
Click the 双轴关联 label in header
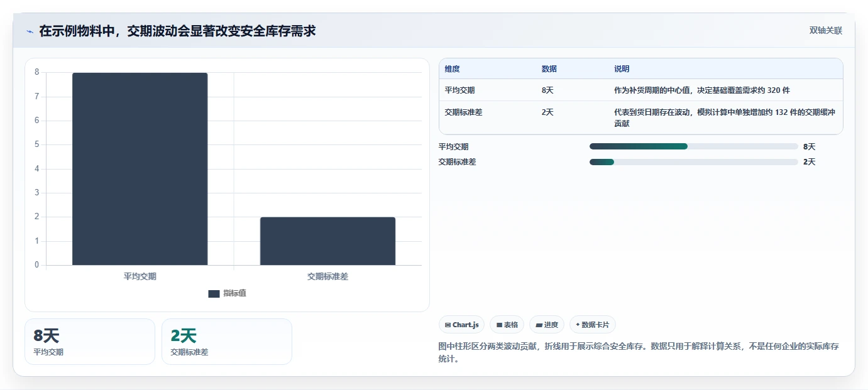pyautogui.click(x=825, y=30)
